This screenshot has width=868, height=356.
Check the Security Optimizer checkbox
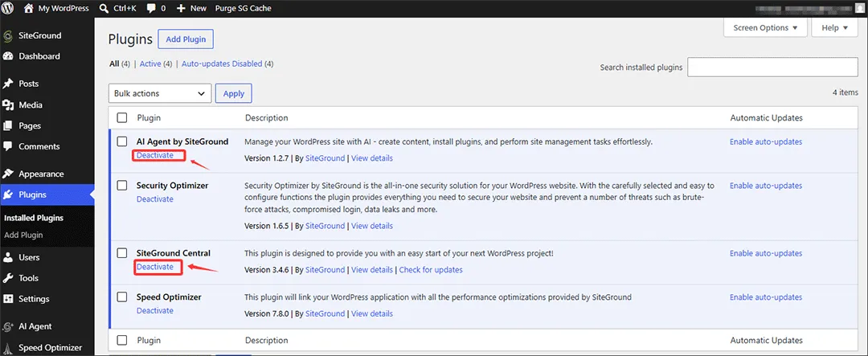click(122, 186)
